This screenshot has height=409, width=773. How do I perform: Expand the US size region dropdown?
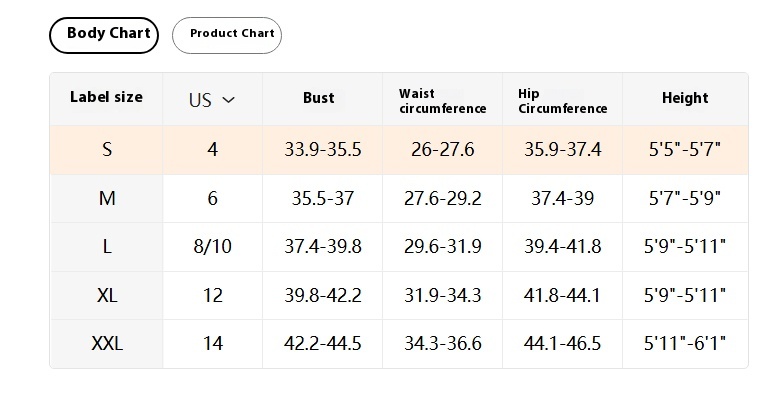click(212, 100)
